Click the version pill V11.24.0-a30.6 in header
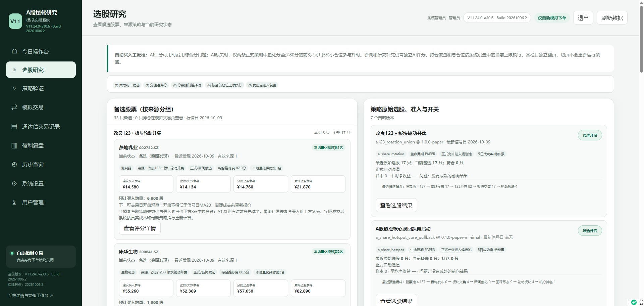The image size is (644, 306). tap(497, 18)
